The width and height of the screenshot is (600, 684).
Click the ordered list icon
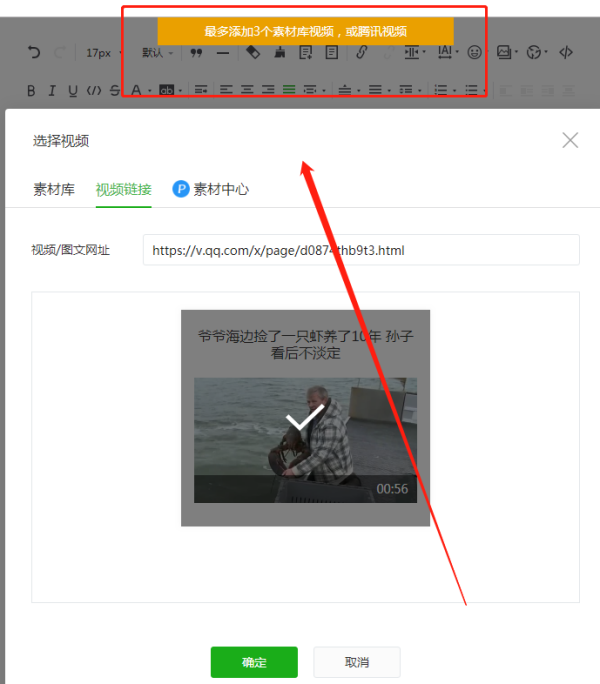[x=441, y=90]
